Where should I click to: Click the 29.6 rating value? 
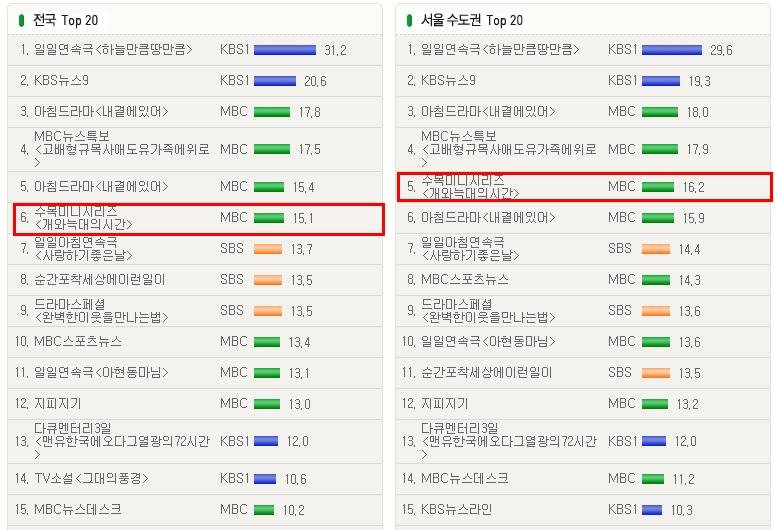(x=721, y=50)
